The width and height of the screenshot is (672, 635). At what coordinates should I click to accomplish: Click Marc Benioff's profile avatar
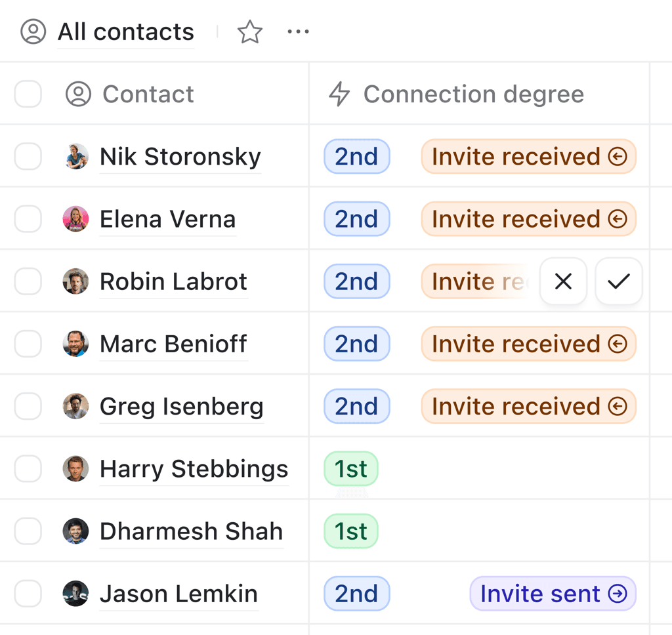pos(75,343)
